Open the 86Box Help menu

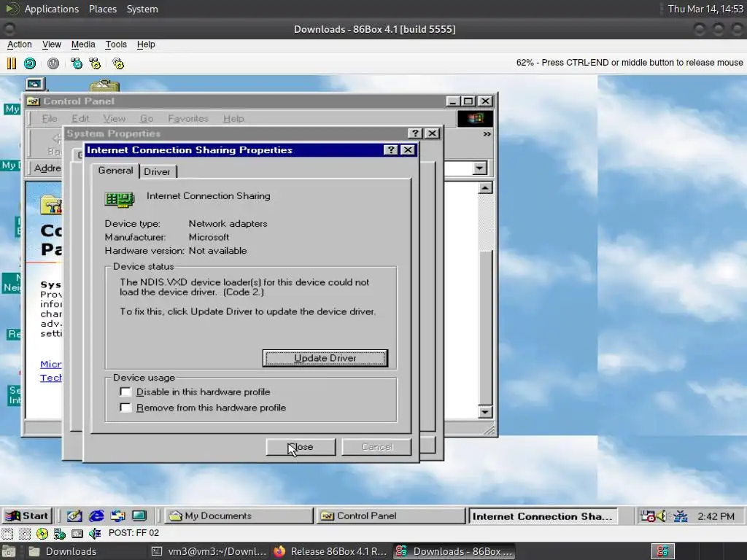tap(146, 44)
